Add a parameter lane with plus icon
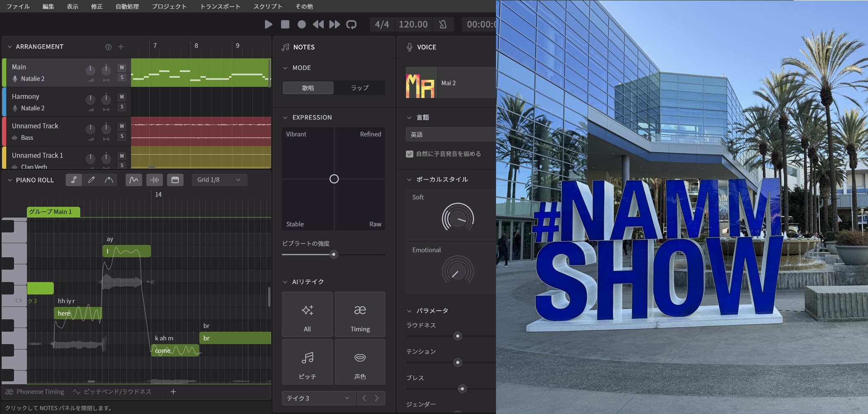 click(x=173, y=392)
